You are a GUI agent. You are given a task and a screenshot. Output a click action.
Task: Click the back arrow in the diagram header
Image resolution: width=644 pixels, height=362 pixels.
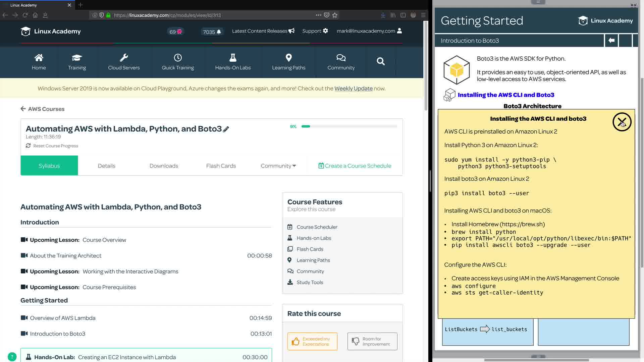point(611,41)
